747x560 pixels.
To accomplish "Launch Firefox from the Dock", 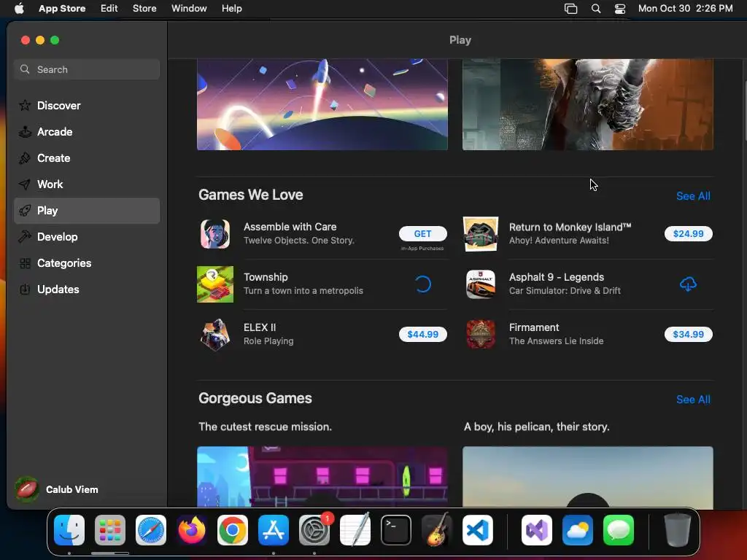I will [x=192, y=530].
